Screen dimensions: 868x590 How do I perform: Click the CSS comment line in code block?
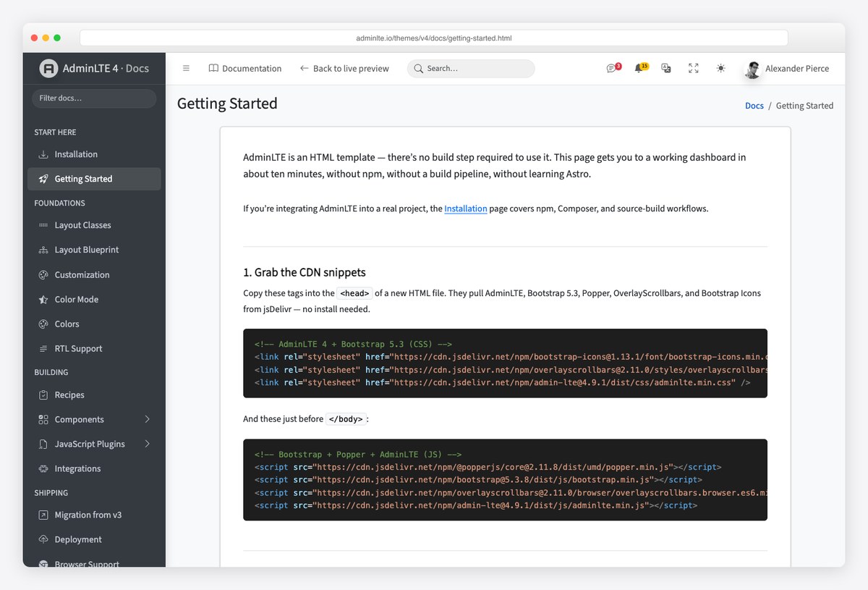point(353,344)
